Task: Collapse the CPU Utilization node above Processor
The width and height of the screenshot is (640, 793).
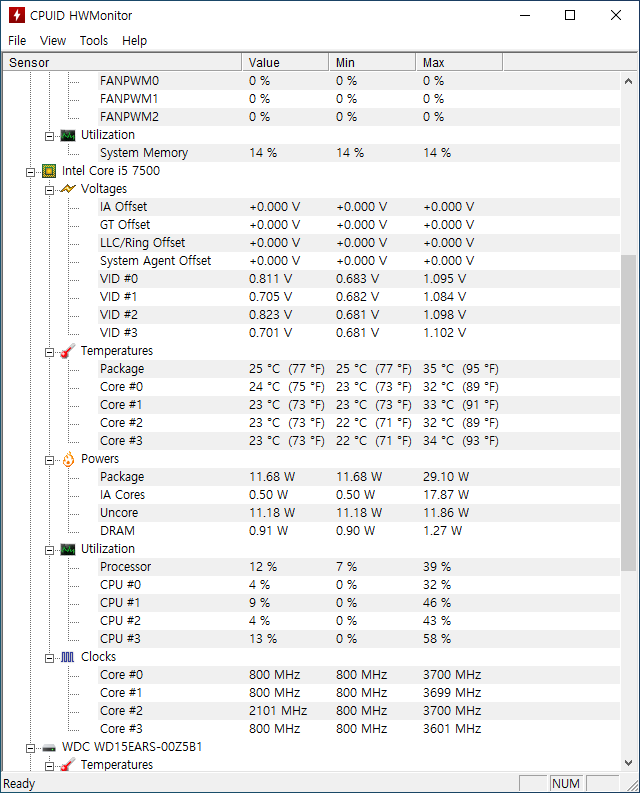Action: [50, 550]
